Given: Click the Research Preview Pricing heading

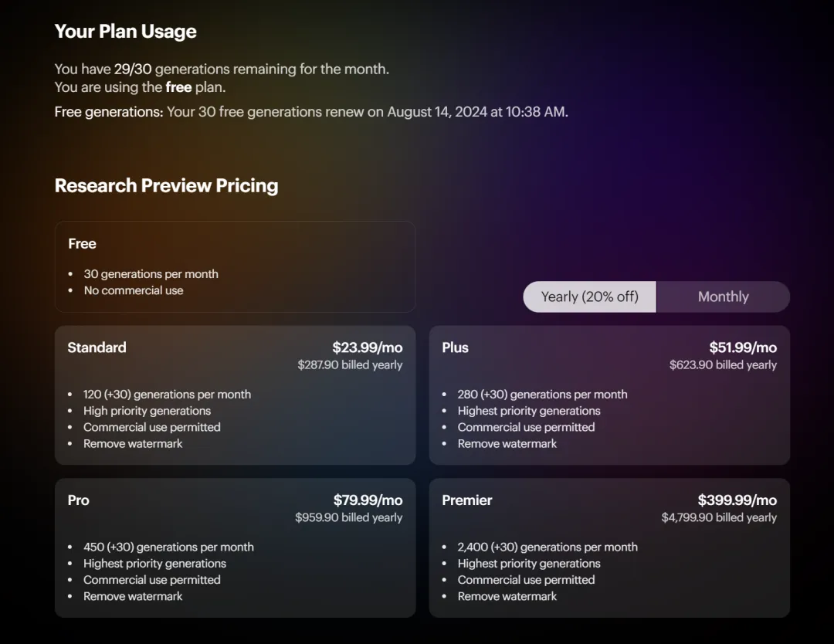Looking at the screenshot, I should click(x=167, y=185).
